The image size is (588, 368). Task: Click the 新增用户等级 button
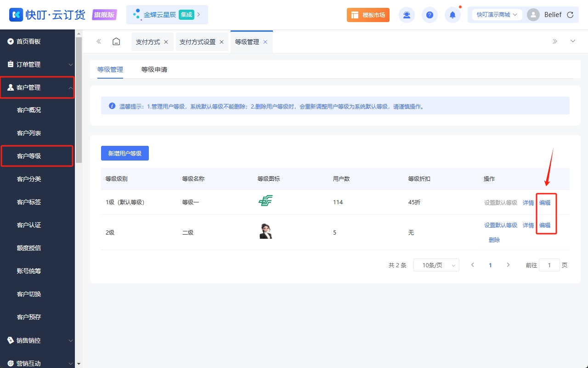click(125, 153)
